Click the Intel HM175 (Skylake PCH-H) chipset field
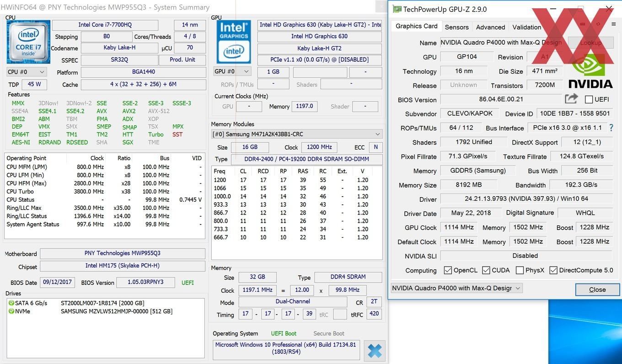The image size is (622, 364). pos(122,266)
